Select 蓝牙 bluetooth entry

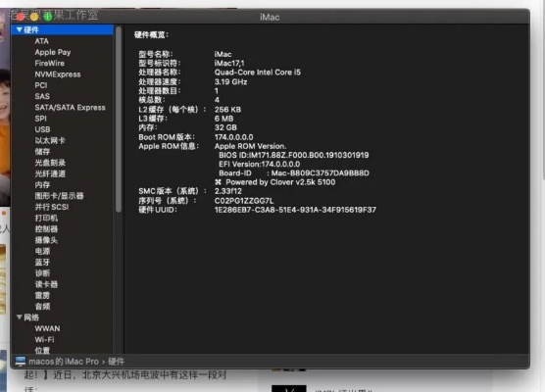[42, 263]
